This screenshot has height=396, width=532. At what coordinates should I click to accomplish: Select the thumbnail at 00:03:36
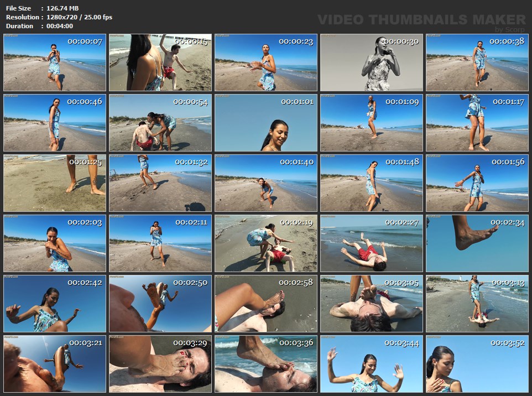point(266,364)
